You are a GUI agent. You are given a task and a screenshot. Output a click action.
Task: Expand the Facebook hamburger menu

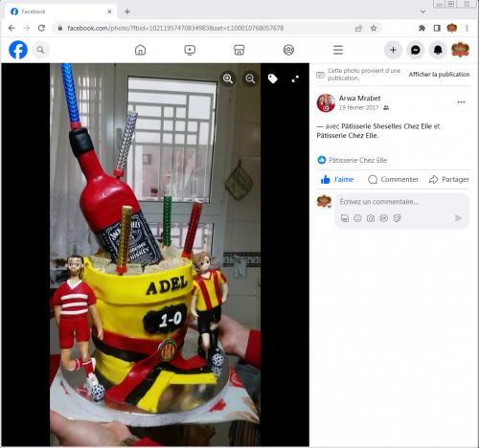point(338,50)
